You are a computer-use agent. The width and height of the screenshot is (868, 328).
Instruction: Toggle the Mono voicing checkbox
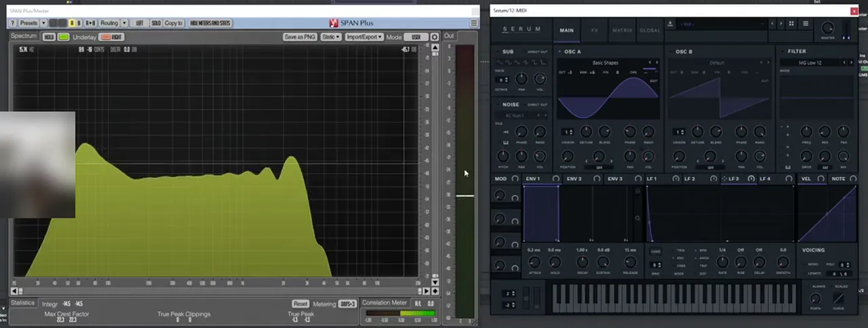(x=805, y=264)
